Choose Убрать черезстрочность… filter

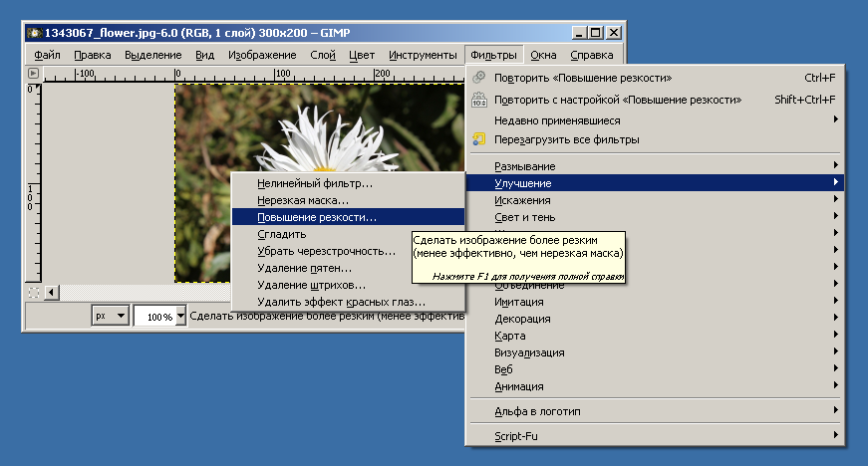[348, 251]
